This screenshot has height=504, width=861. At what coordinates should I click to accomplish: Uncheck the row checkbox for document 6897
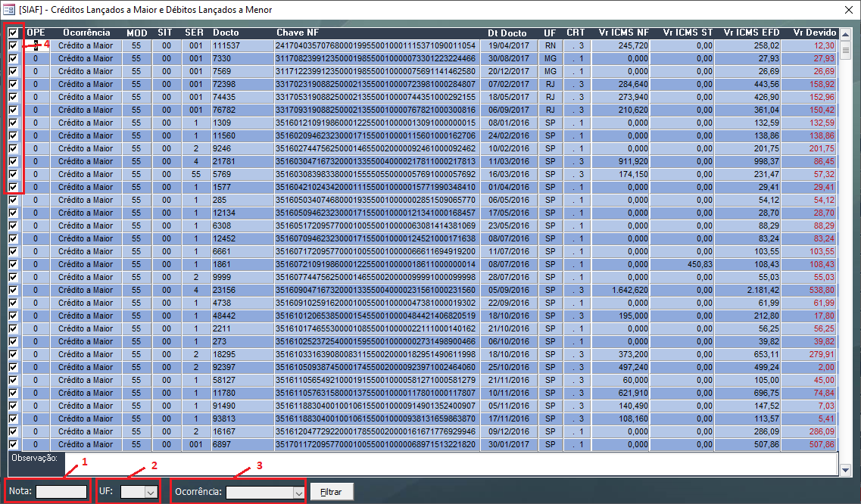click(14, 444)
